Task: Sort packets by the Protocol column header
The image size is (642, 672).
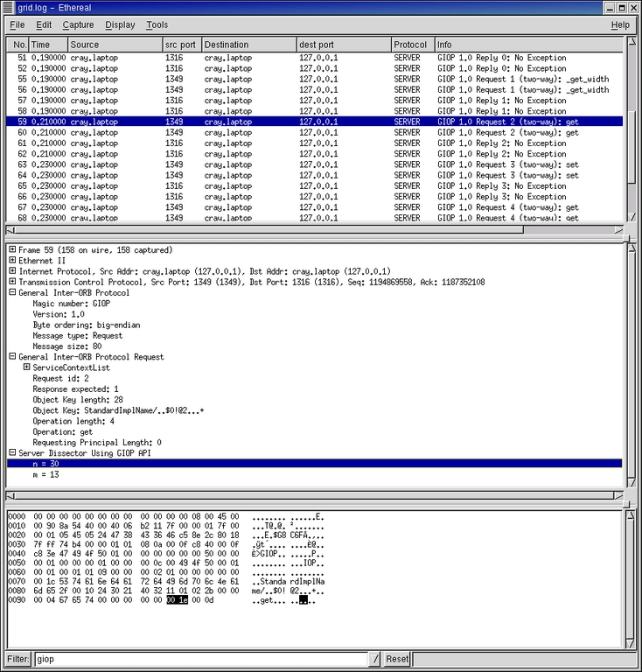Action: click(x=411, y=45)
